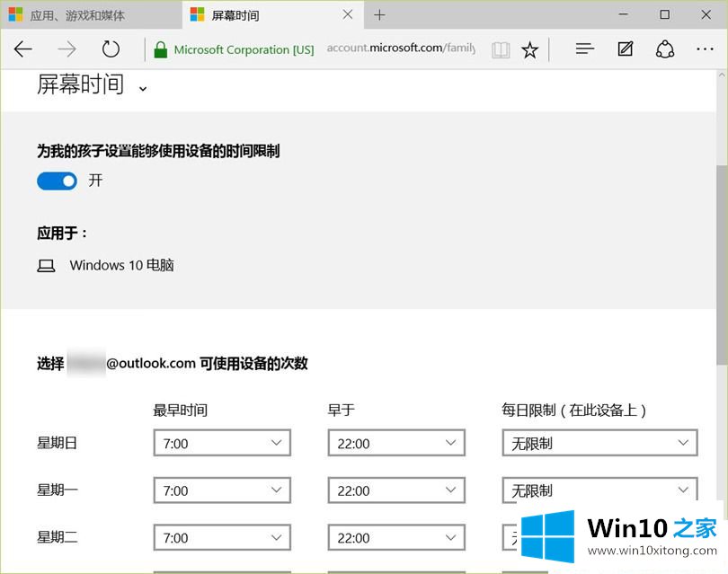This screenshot has height=574, width=728.
Task: Refresh the current page
Action: coord(111,49)
